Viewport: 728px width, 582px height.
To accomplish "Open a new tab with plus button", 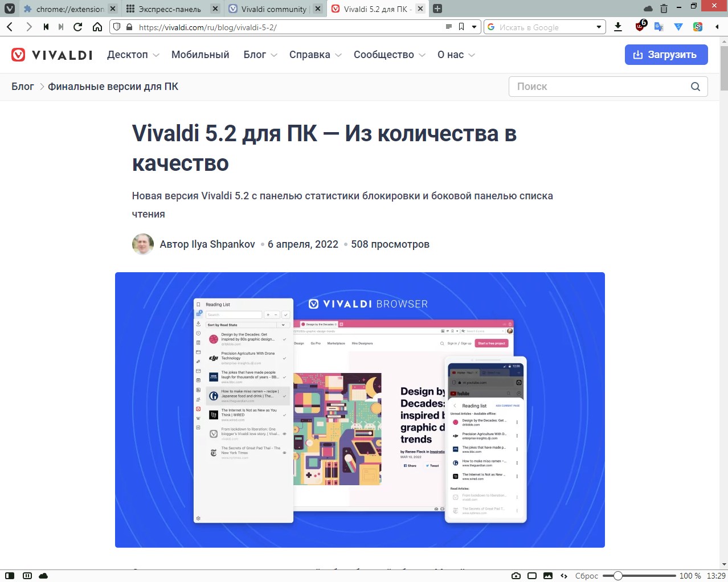I will coord(437,9).
